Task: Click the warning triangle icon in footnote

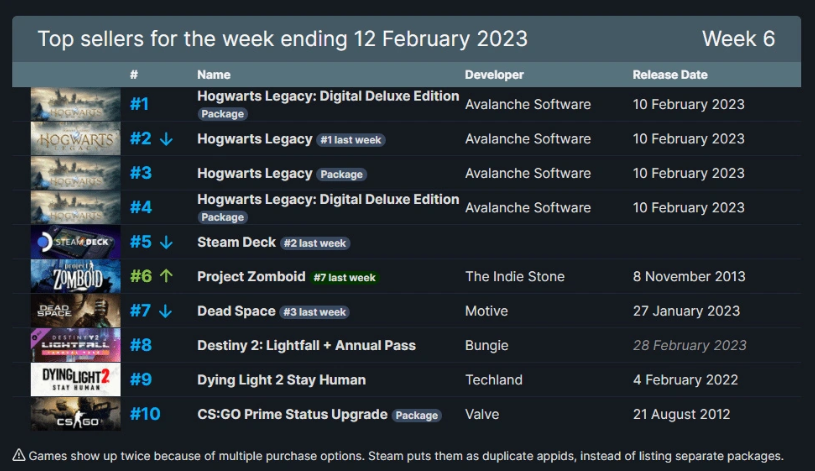Action: pyautogui.click(x=19, y=455)
